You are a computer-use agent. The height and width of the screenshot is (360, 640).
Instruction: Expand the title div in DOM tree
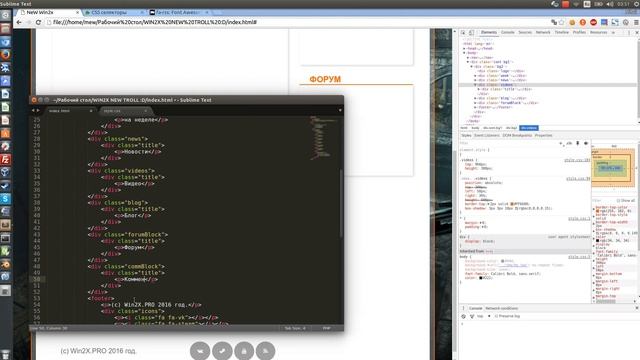click(479, 89)
